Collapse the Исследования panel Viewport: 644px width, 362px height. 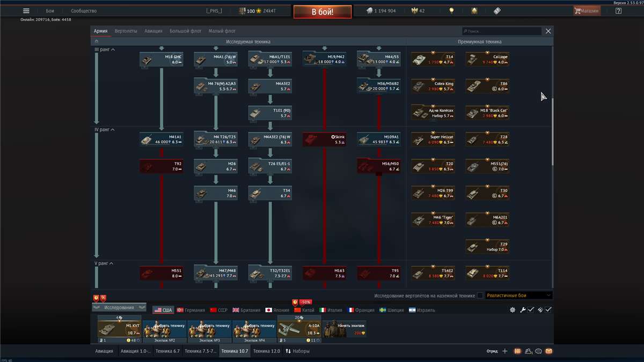(119, 307)
